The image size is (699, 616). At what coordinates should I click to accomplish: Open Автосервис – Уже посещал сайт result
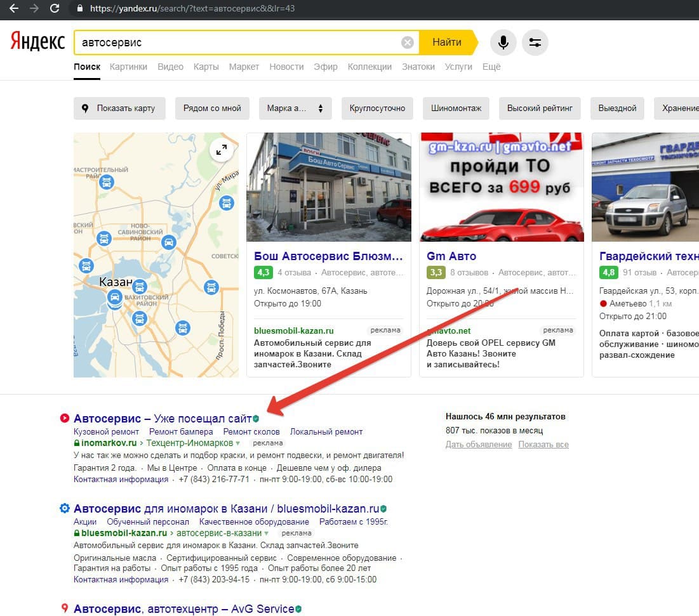[163, 419]
